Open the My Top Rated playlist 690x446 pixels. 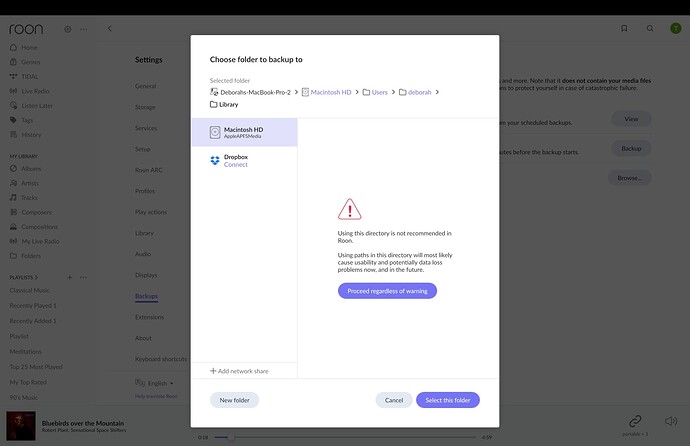tap(28, 382)
